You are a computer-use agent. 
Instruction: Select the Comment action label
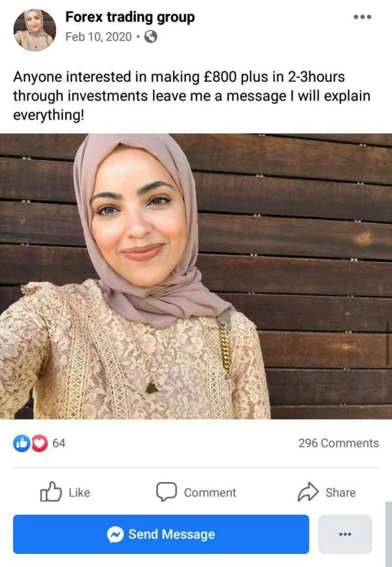tap(210, 493)
